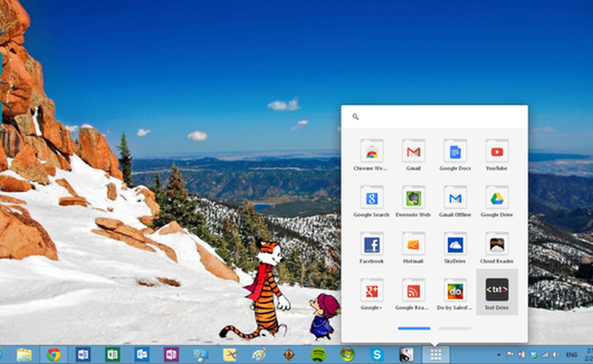Viewport: 593px width, 364px height.
Task: Open the Action Center flag icon
Action: [510, 355]
